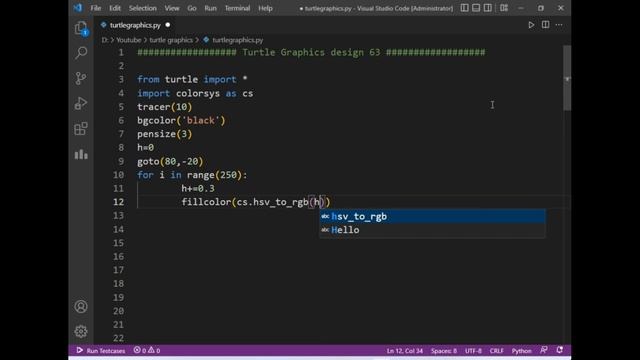This screenshot has width=640, height=360.
Task: Open the Search view icon
Action: [81, 53]
